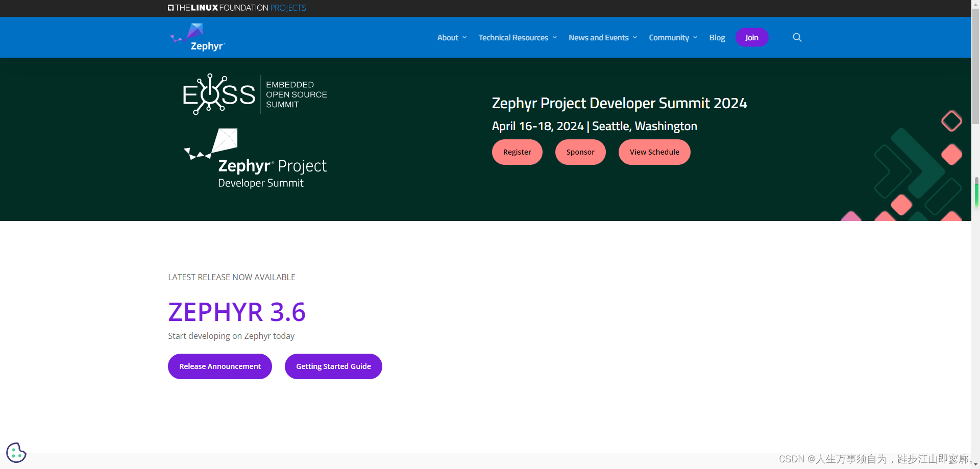Screen dimensions: 980x469
Task: Click the Zephyr Project Developer Summit 2024 title
Action: pyautogui.click(x=619, y=103)
